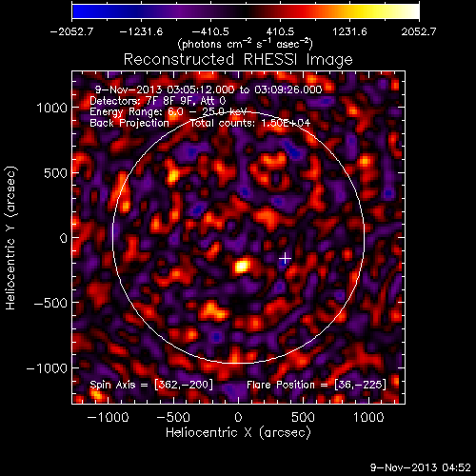Click the Y-axis tick label 0
This screenshot has height=476, width=476.
[64, 238]
